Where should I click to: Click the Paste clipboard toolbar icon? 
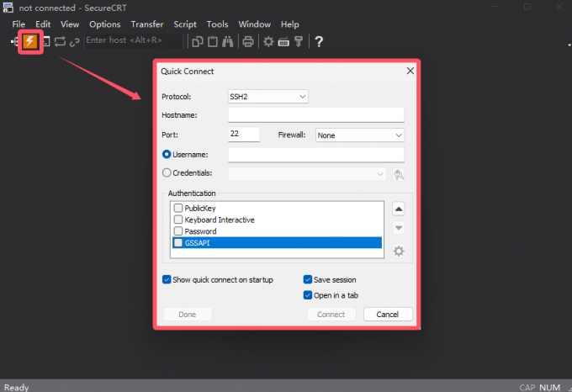pyautogui.click(x=213, y=41)
